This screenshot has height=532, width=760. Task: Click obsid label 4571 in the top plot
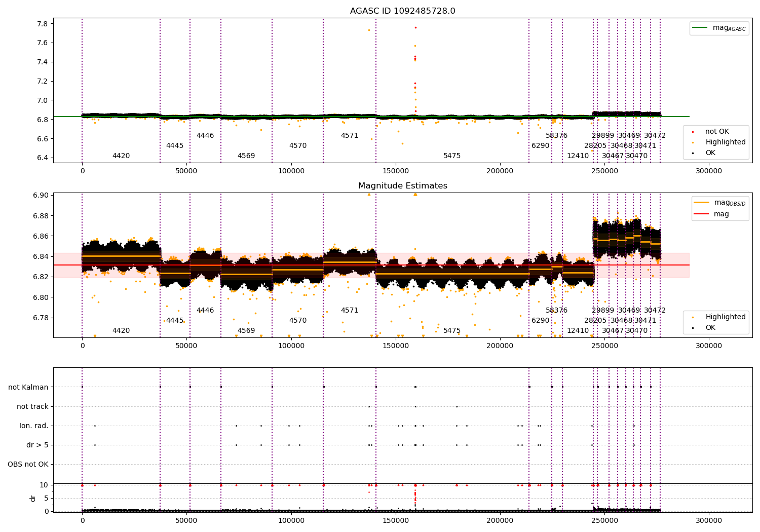point(350,136)
